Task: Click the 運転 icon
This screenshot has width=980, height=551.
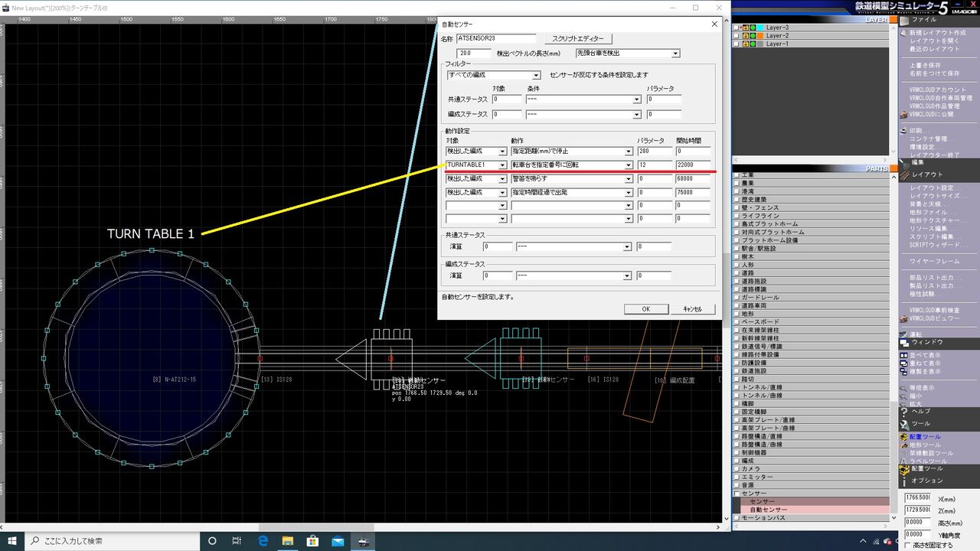Action: pyautogui.click(x=904, y=334)
